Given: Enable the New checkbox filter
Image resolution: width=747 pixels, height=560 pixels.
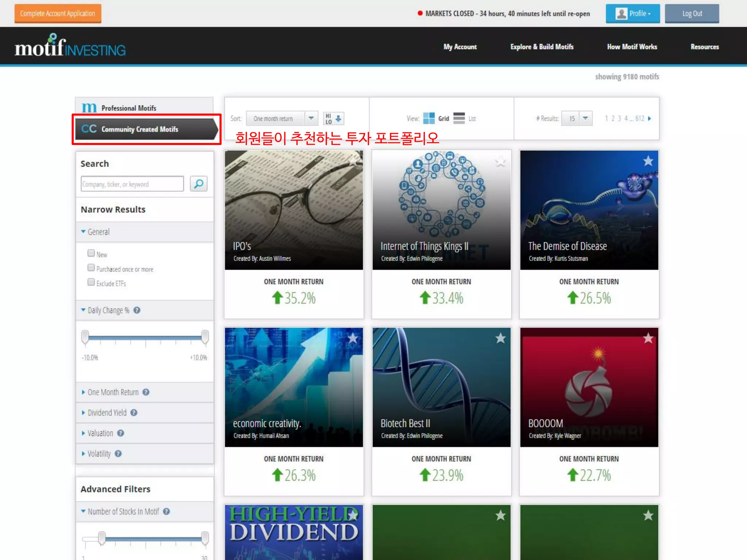Looking at the screenshot, I should coord(91,253).
